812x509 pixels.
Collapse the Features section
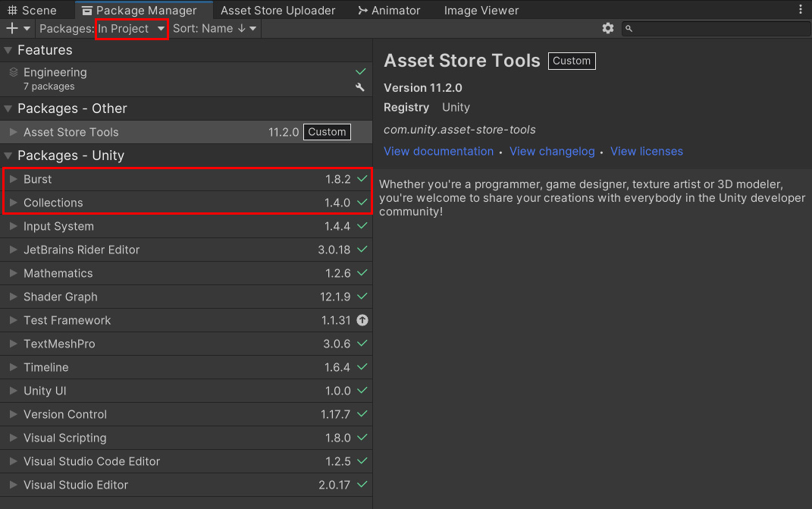(8, 50)
